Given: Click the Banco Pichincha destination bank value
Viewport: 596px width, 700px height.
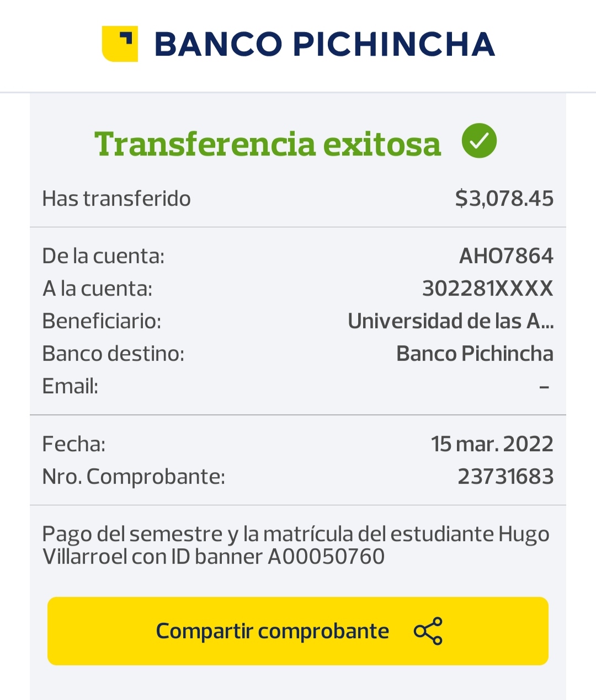Looking at the screenshot, I should click(x=475, y=354).
